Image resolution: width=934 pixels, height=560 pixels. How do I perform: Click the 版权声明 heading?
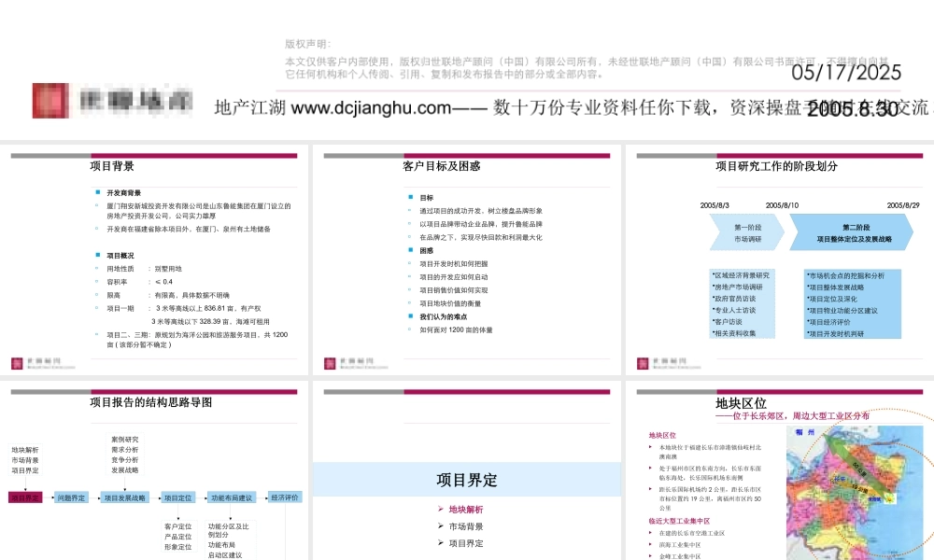point(307,44)
